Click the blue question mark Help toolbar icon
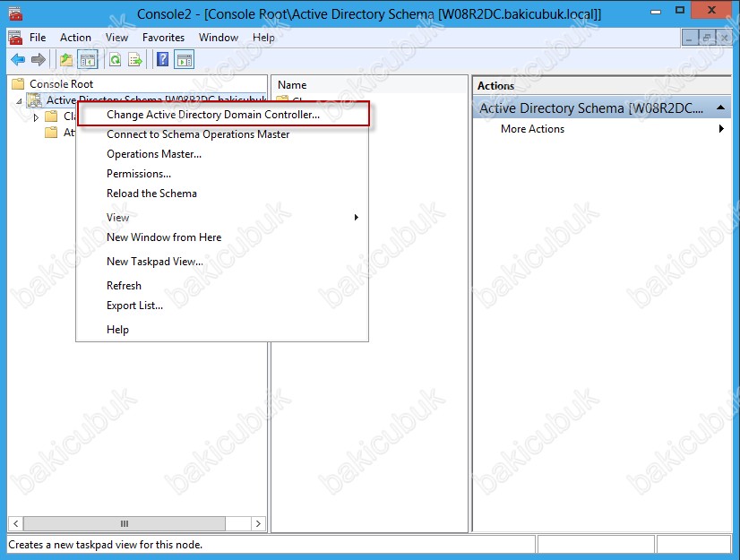The width and height of the screenshot is (740, 560). (x=162, y=60)
